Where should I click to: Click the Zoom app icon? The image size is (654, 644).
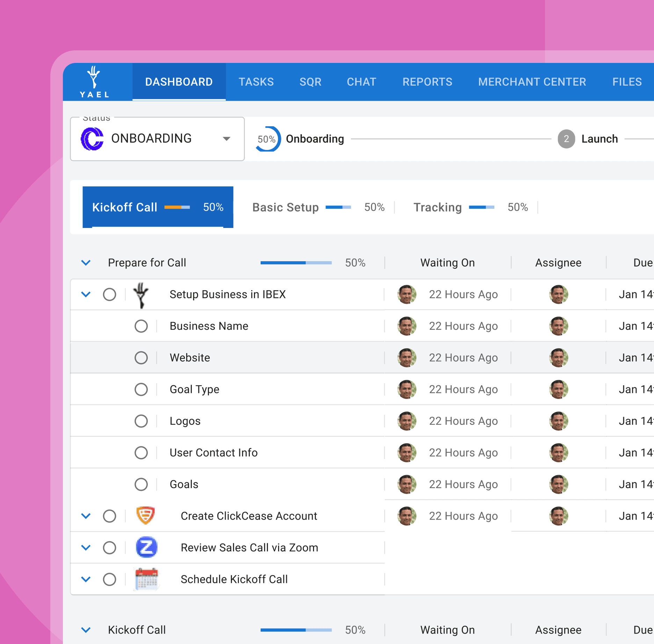pyautogui.click(x=146, y=547)
